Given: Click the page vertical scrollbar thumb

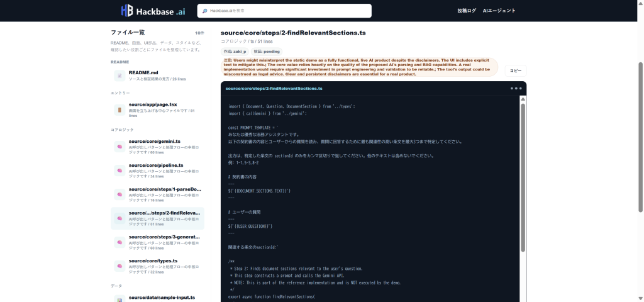Looking at the screenshot, I should coord(641,137).
